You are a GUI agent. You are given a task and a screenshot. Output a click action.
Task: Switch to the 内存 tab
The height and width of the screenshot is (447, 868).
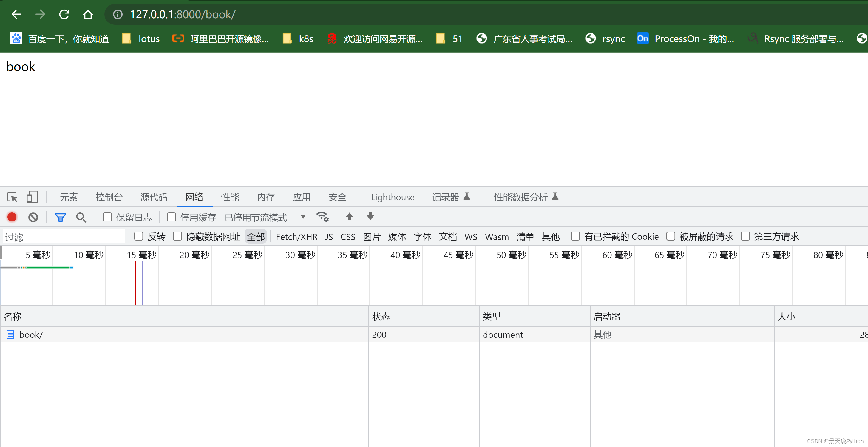pos(266,197)
